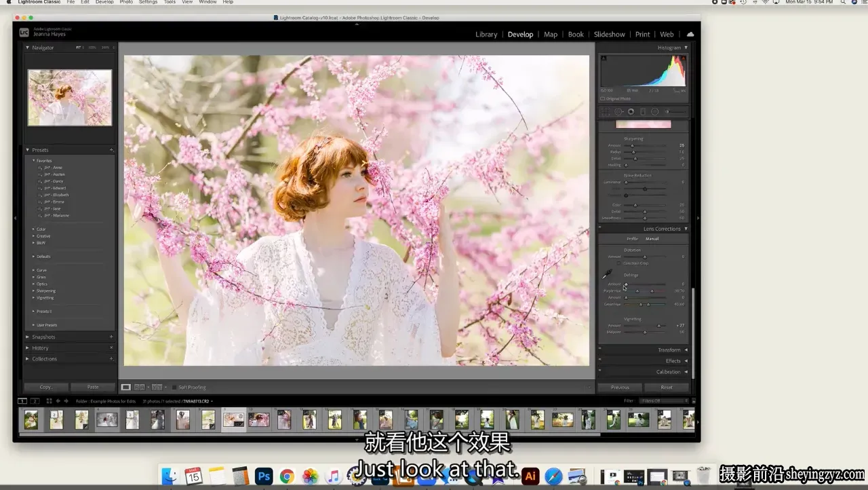Select the Spot Removal tool icon
Viewport: 868px width, 490px height.
tap(618, 111)
